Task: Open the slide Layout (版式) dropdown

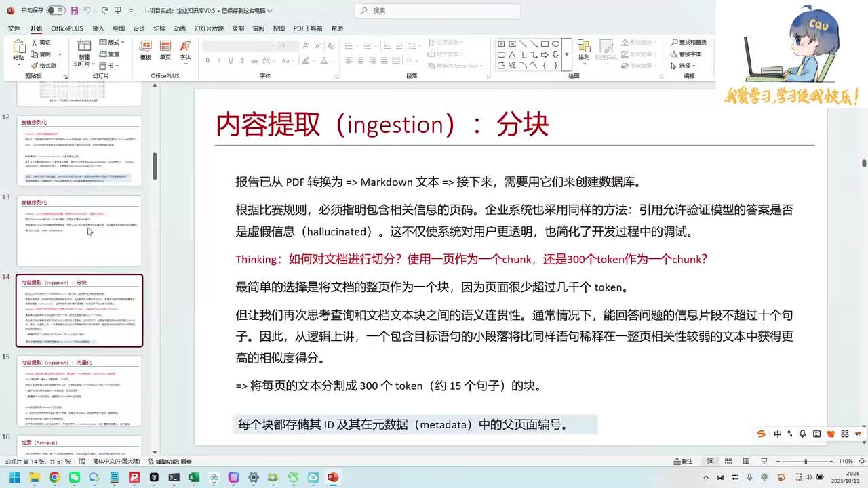Action: [x=112, y=43]
